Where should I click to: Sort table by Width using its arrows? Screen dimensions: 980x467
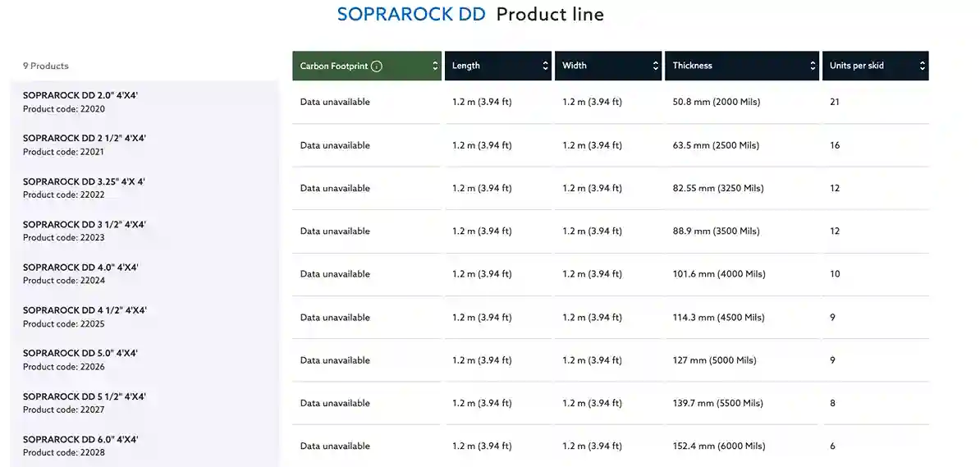[x=656, y=66]
